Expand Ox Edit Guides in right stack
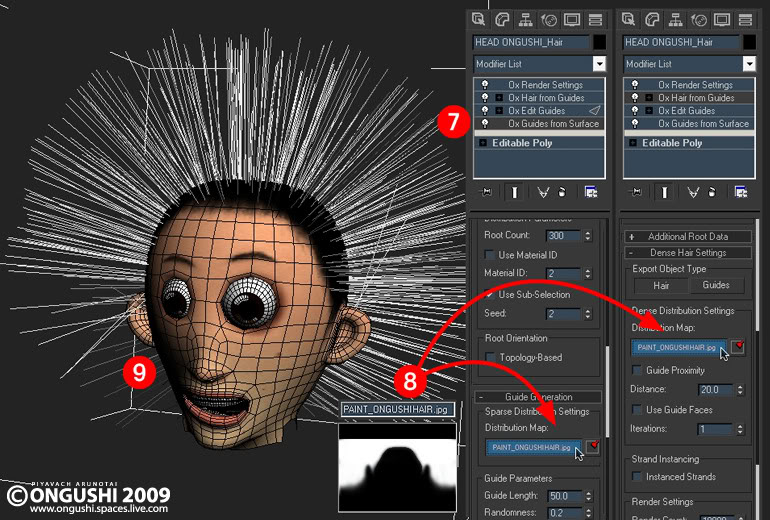 click(x=649, y=110)
